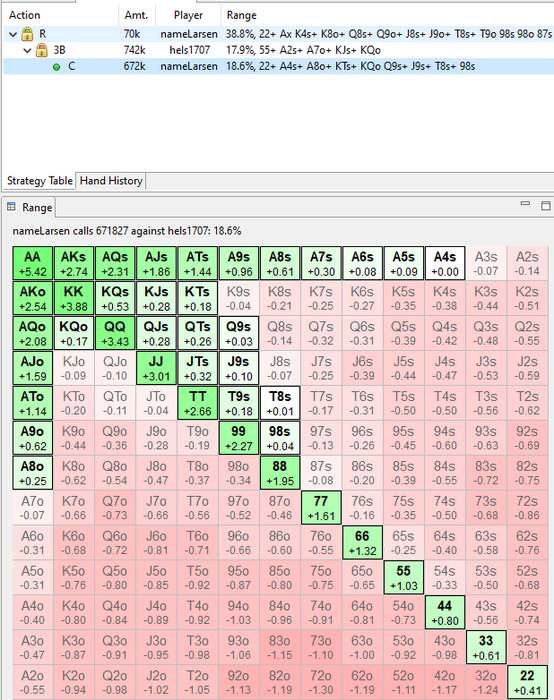The image size is (554, 700).
Task: Click the TT +2.66 hand cell
Action: point(197,403)
